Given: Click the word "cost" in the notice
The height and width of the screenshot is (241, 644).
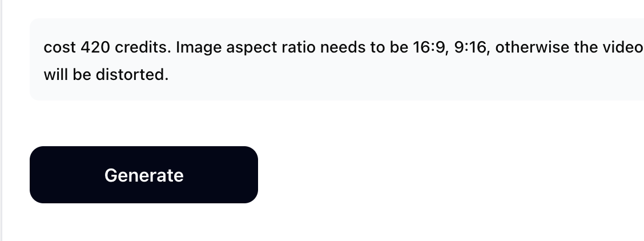Looking at the screenshot, I should point(60,47).
